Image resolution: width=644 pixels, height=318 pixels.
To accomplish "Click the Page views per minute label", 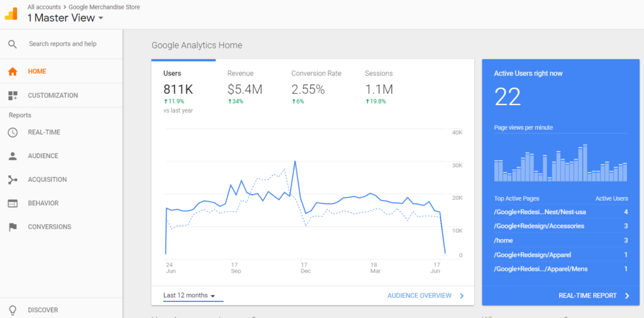I will tap(523, 128).
